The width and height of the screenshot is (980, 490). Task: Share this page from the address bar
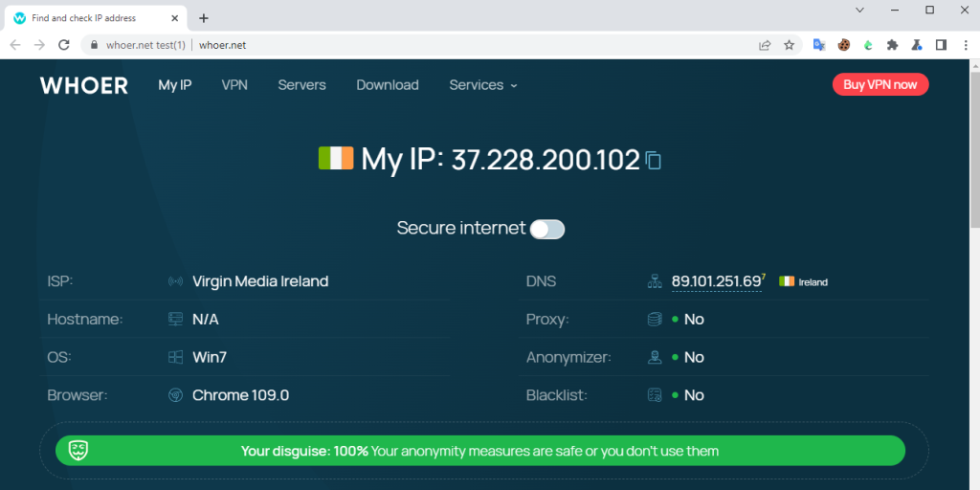(765, 45)
